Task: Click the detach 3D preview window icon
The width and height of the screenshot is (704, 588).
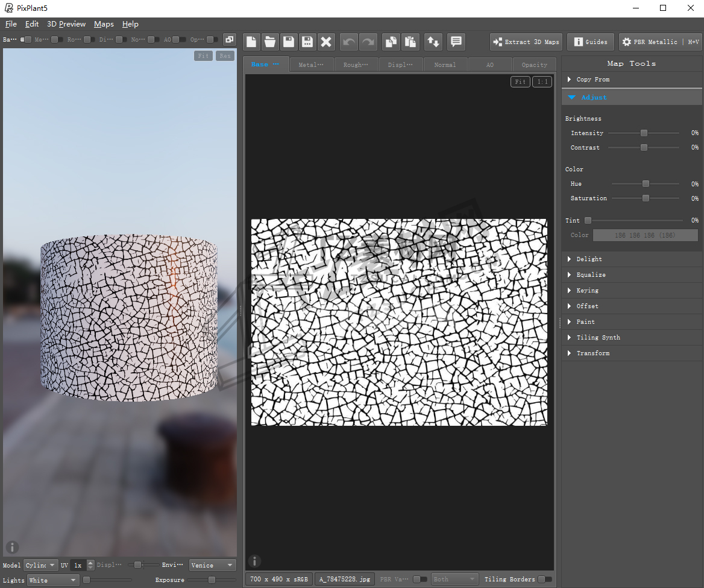Action: 229,40
